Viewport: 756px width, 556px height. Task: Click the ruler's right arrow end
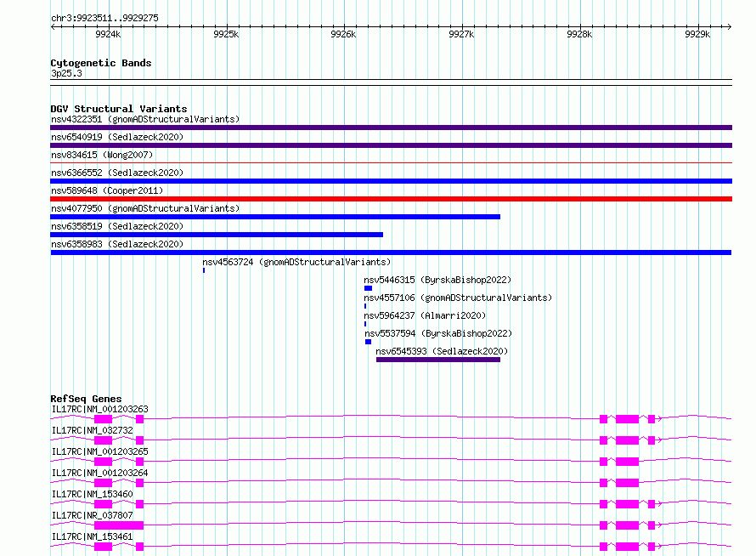[730, 26]
